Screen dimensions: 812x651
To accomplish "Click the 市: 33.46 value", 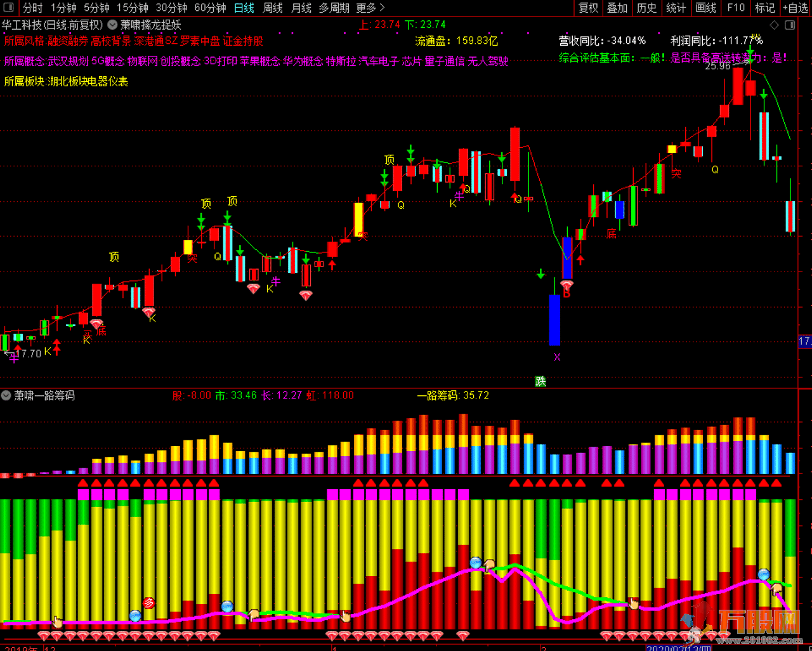I will pyautogui.click(x=236, y=395).
